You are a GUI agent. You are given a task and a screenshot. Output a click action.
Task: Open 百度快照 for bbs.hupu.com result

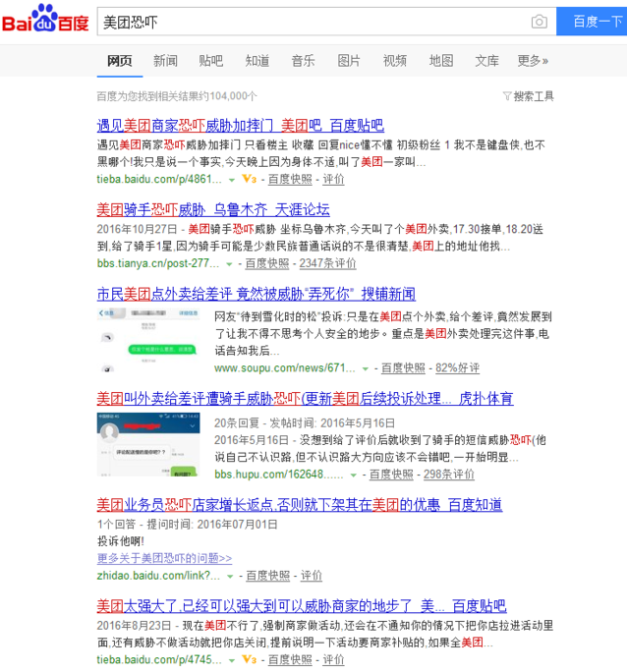pyautogui.click(x=391, y=474)
